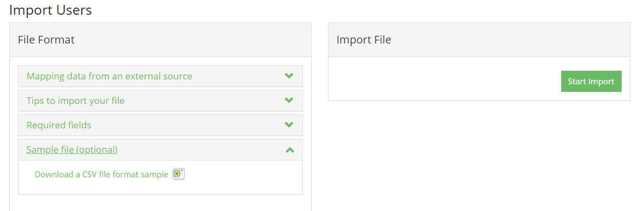The width and height of the screenshot is (644, 211).
Task: Click the down chevron on Required fields row
Action: coord(289,125)
